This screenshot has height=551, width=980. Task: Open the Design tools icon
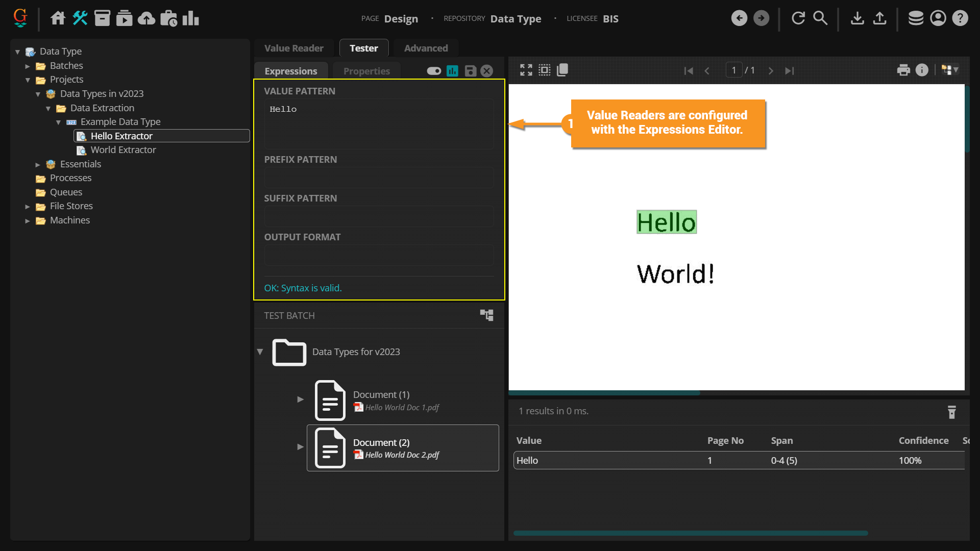point(80,18)
